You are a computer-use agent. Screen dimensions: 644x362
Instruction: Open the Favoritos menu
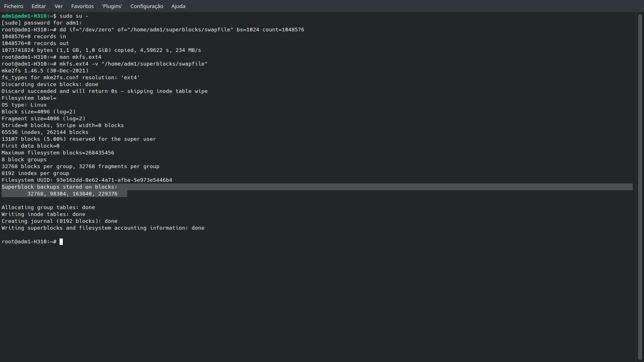(83, 6)
